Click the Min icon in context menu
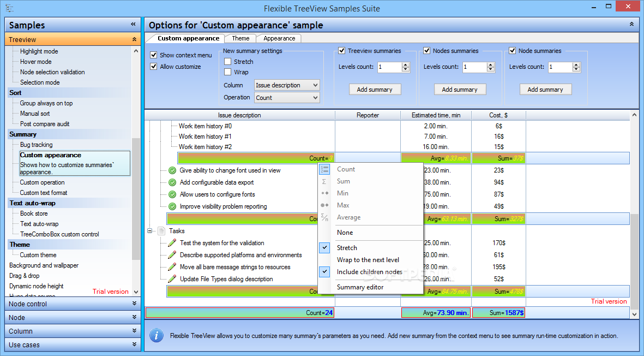The width and height of the screenshot is (644, 356). [324, 193]
